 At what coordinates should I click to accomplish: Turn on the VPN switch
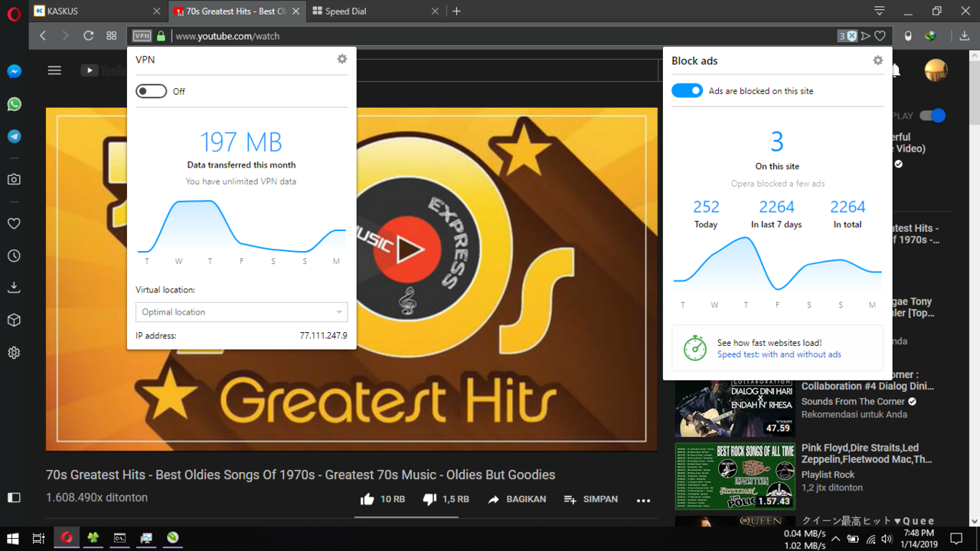[151, 91]
